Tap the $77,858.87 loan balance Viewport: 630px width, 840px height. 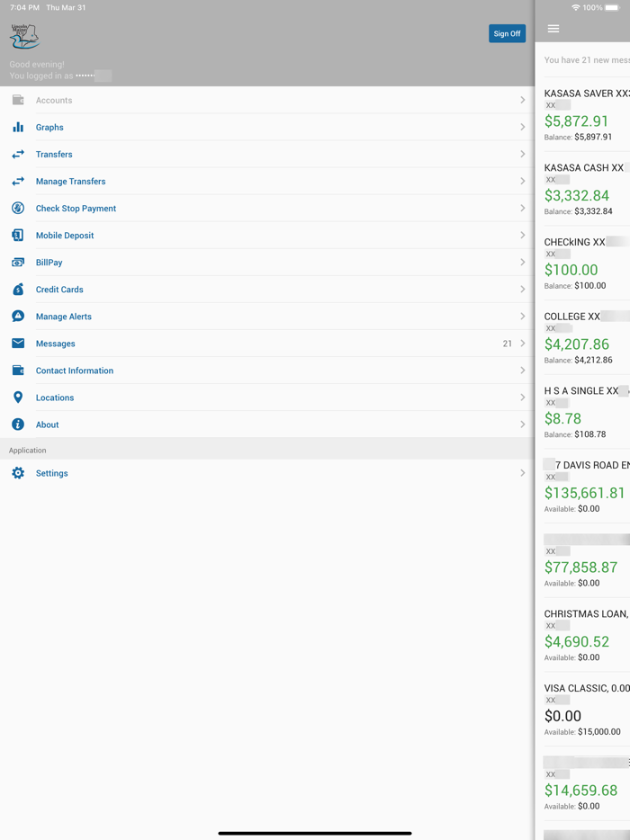580,567
